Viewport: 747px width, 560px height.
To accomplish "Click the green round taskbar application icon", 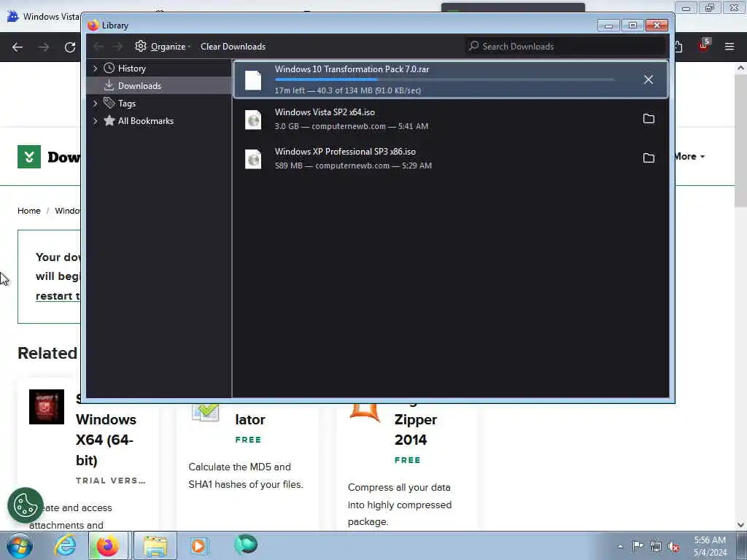I will [x=247, y=545].
